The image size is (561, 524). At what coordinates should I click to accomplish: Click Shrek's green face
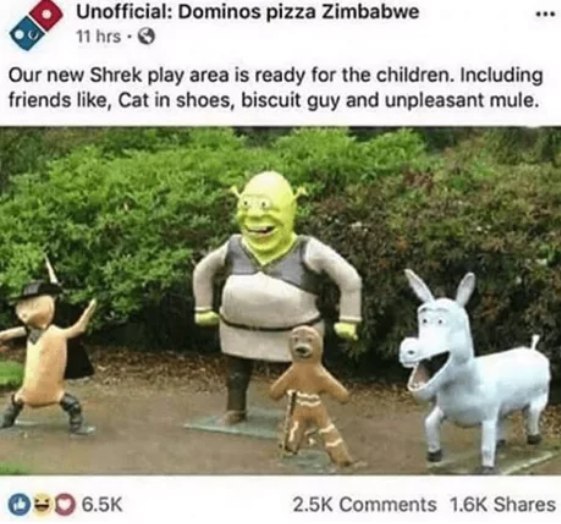pos(267,213)
